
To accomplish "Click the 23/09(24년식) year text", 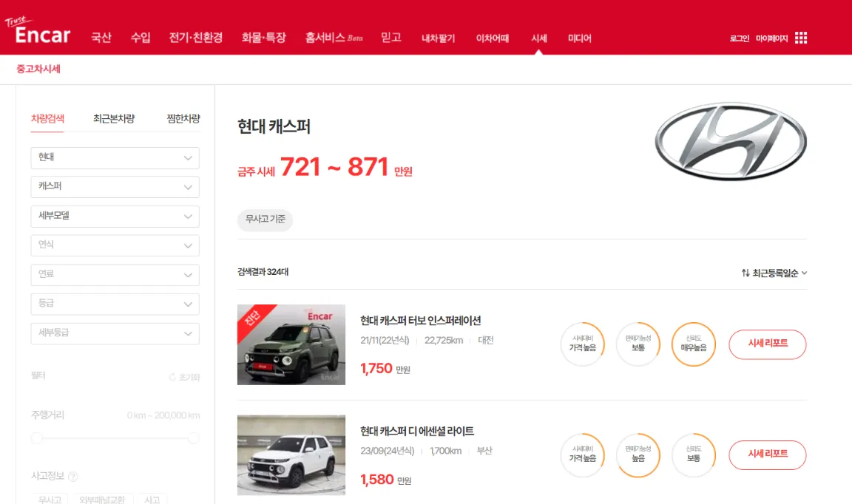I will coord(388,451).
